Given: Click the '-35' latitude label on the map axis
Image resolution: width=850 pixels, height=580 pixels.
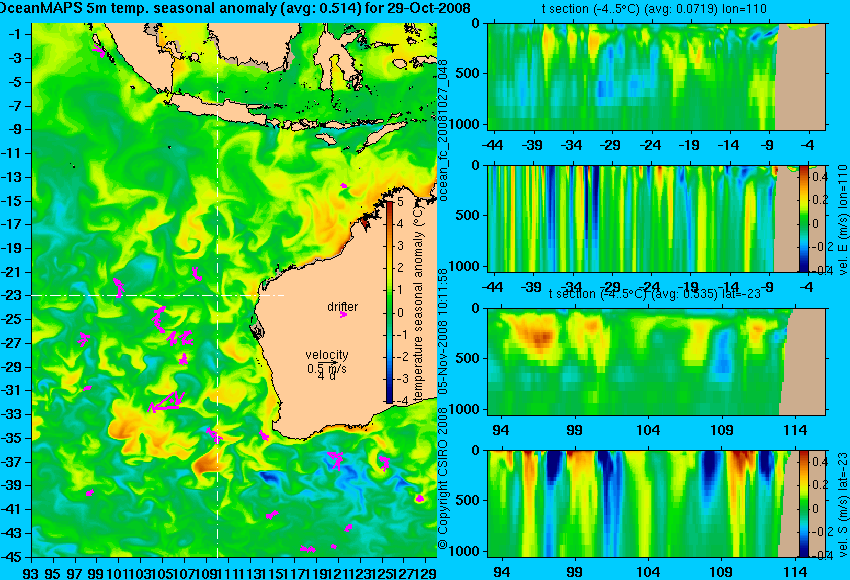Looking at the screenshot, I should click(x=12, y=438).
